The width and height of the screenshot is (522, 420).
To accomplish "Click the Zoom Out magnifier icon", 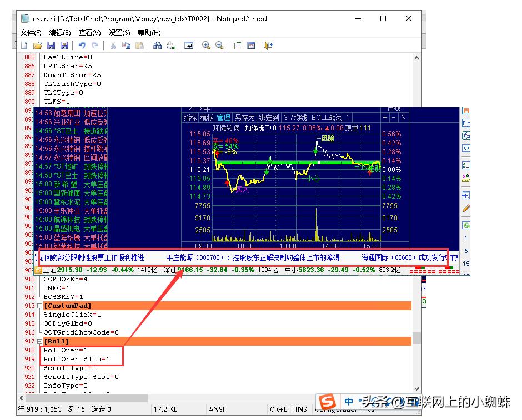I will 219,45.
